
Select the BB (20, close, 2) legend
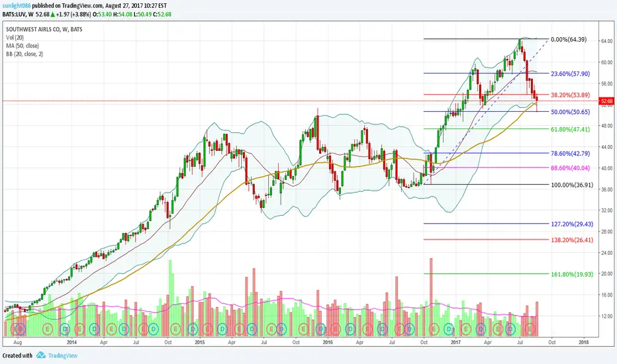[24, 54]
